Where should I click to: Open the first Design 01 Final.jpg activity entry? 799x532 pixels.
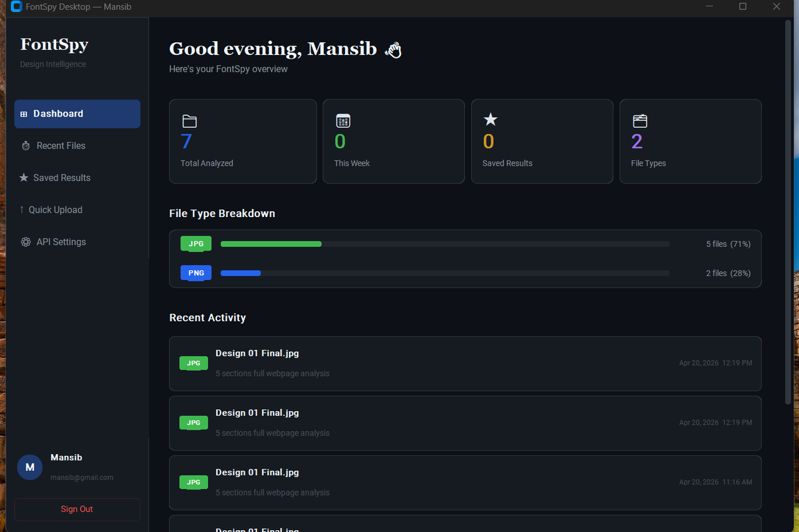(x=465, y=364)
